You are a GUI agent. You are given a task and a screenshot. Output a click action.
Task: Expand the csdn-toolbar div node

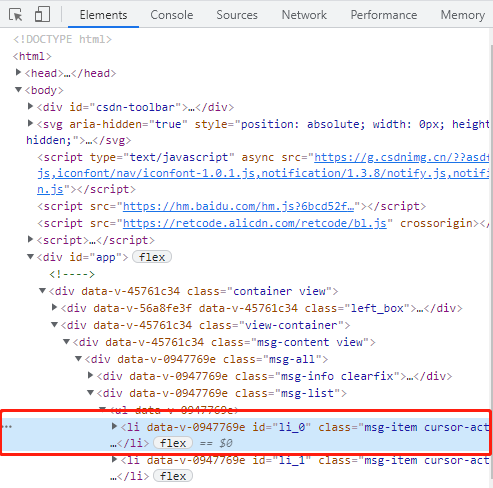(x=30, y=106)
